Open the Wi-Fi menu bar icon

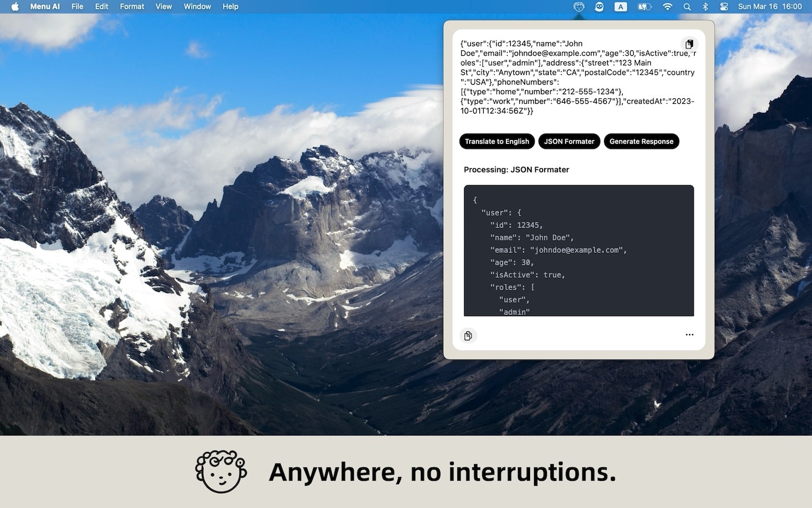(668, 7)
